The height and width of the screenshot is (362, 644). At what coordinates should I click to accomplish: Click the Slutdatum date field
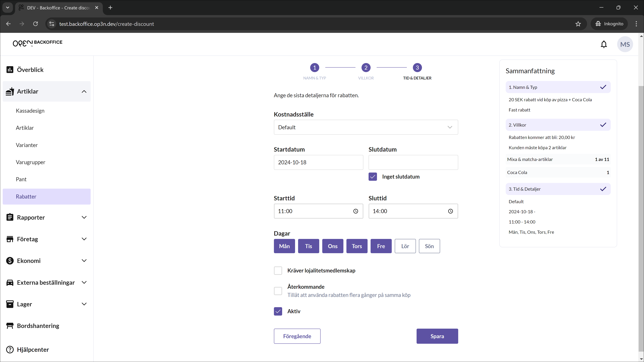pyautogui.click(x=413, y=162)
